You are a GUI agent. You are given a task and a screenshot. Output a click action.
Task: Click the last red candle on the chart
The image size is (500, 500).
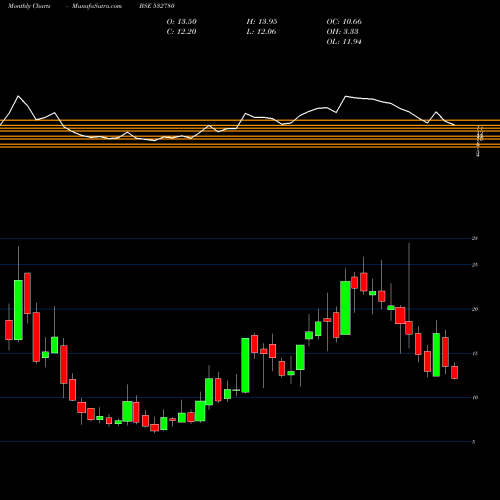click(454, 372)
